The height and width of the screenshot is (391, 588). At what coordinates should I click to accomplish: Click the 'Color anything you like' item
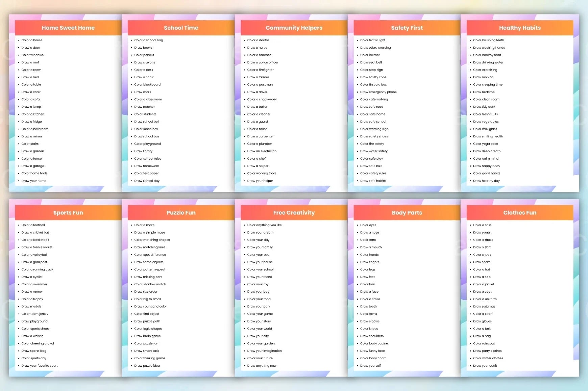pyautogui.click(x=264, y=225)
